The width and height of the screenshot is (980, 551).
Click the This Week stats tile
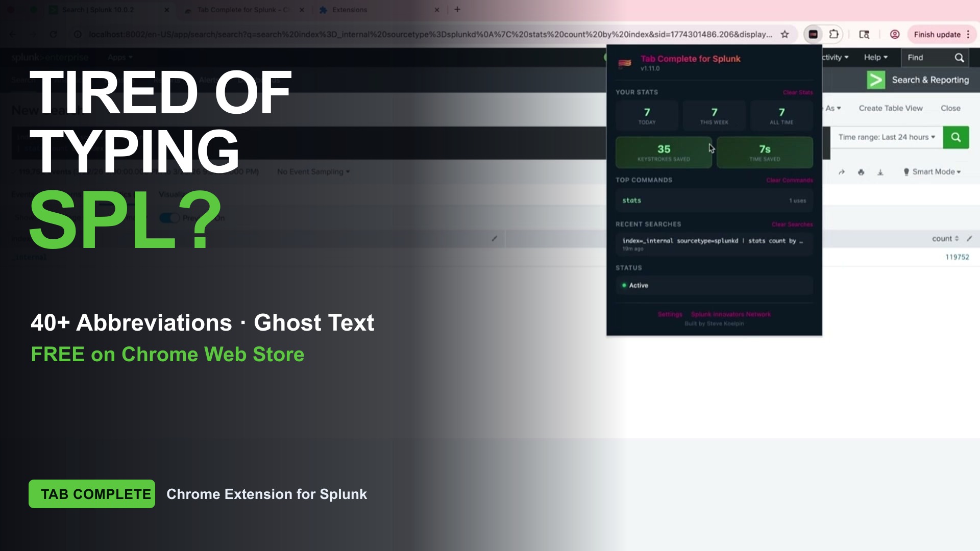[x=714, y=116]
